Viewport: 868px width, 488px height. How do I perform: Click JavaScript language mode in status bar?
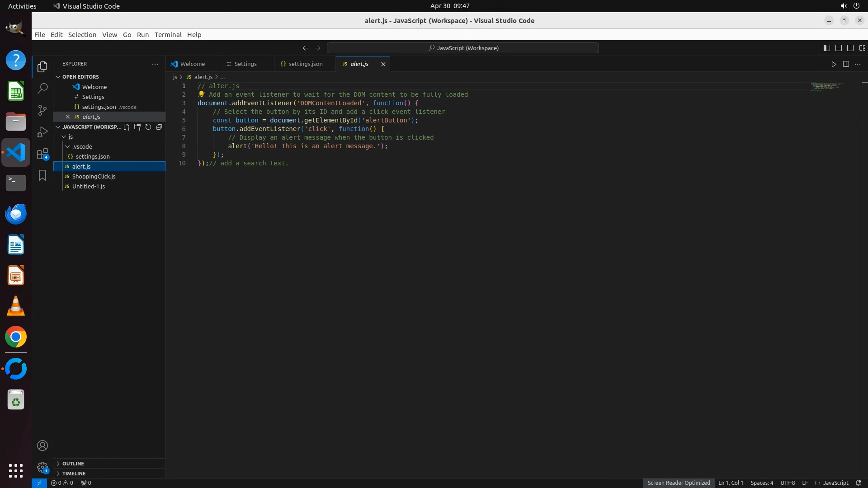point(835,483)
